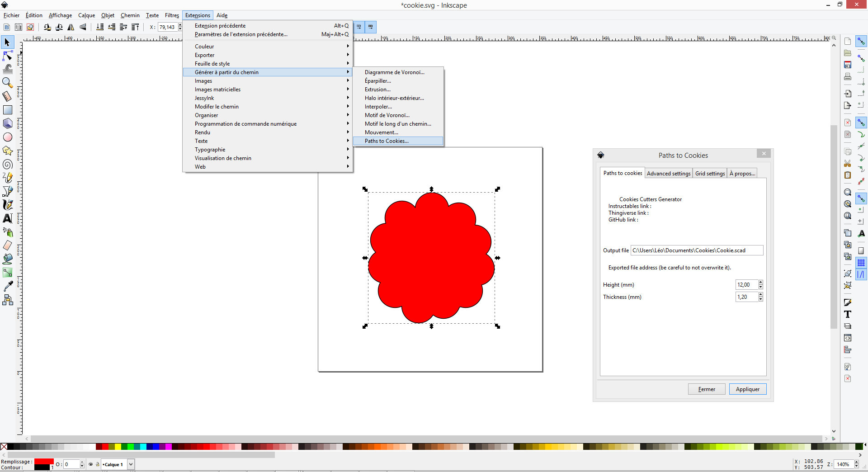Select the Star polygon tool
Screen dimensions: 868x472
(8, 151)
